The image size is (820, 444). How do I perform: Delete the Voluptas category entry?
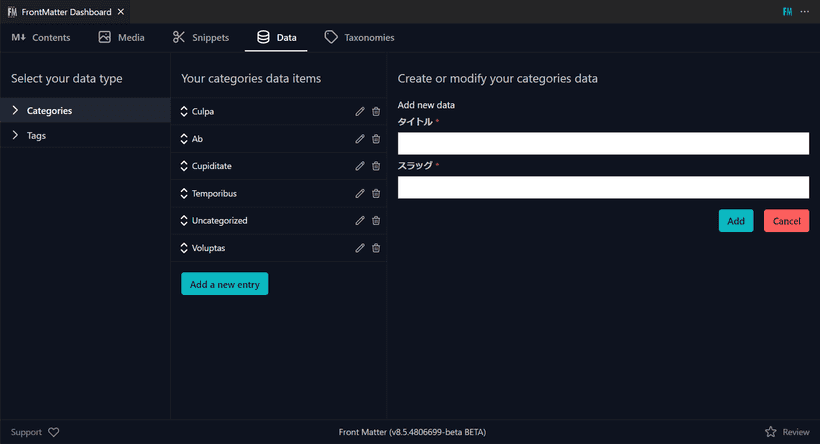pos(376,248)
